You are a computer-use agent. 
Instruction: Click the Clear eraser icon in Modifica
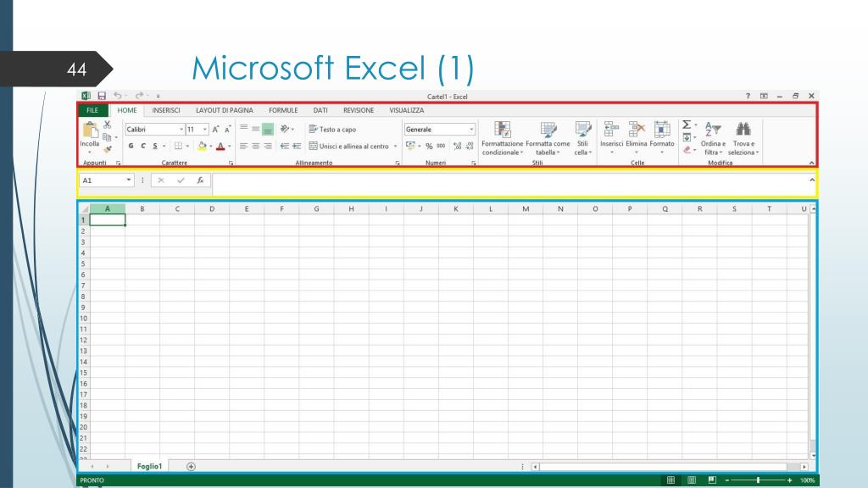click(x=687, y=149)
